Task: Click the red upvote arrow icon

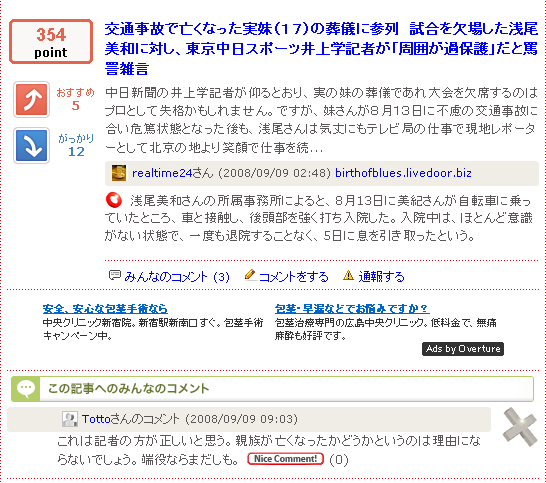Action: pos(31,100)
